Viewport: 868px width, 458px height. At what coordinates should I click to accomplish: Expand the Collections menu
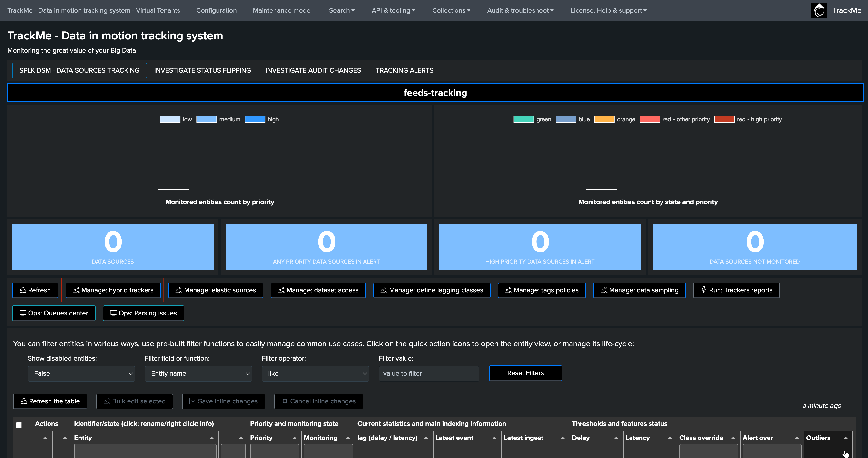[x=451, y=10]
